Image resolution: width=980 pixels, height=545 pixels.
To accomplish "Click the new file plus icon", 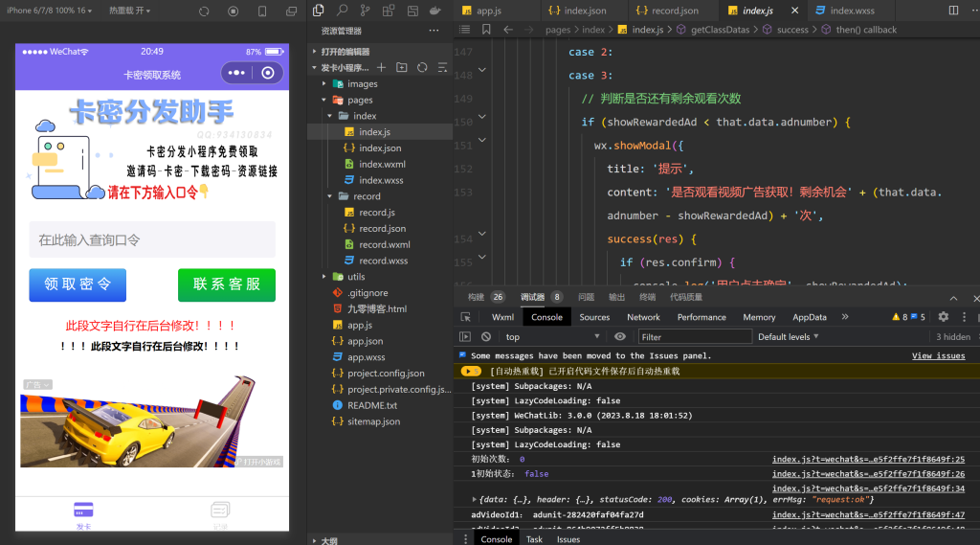I will click(x=382, y=68).
